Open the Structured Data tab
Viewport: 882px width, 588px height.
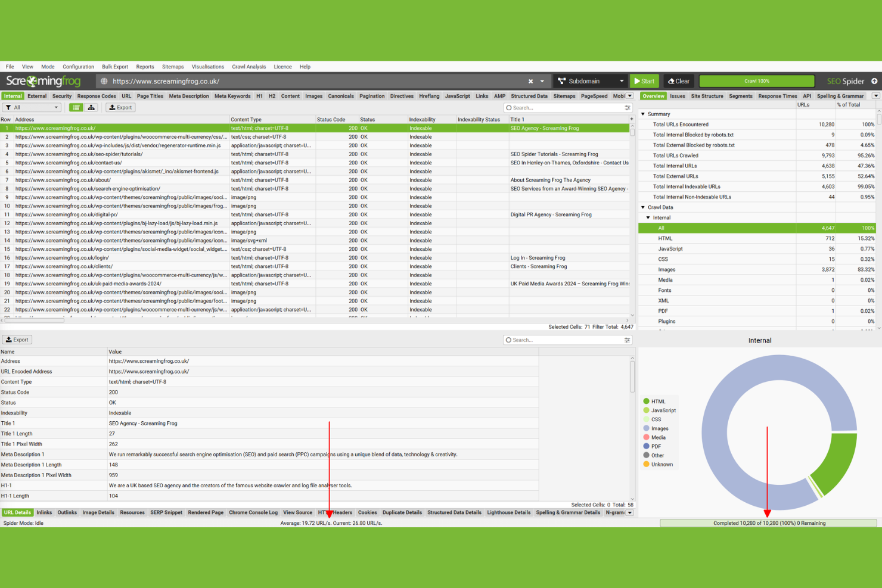coord(529,96)
